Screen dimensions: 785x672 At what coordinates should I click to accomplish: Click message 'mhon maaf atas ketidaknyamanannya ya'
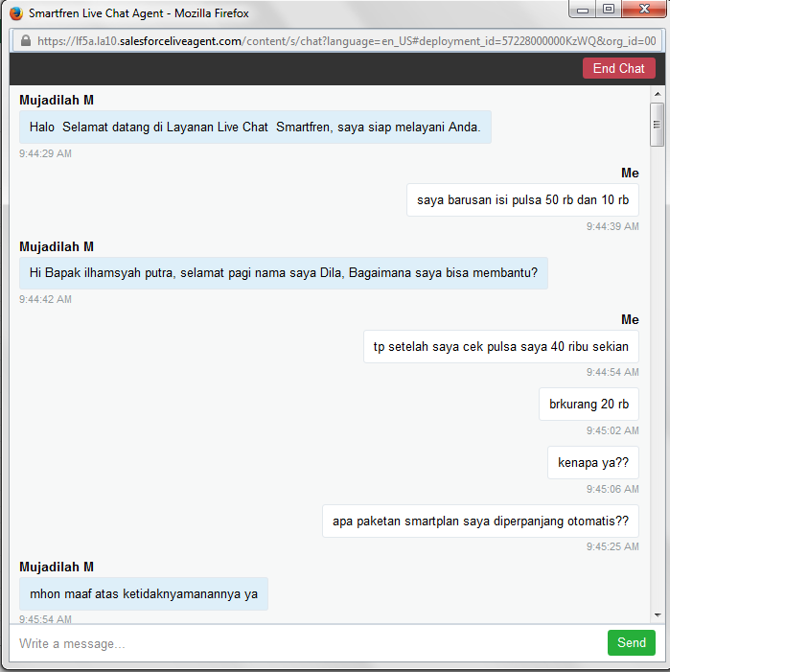(x=144, y=594)
